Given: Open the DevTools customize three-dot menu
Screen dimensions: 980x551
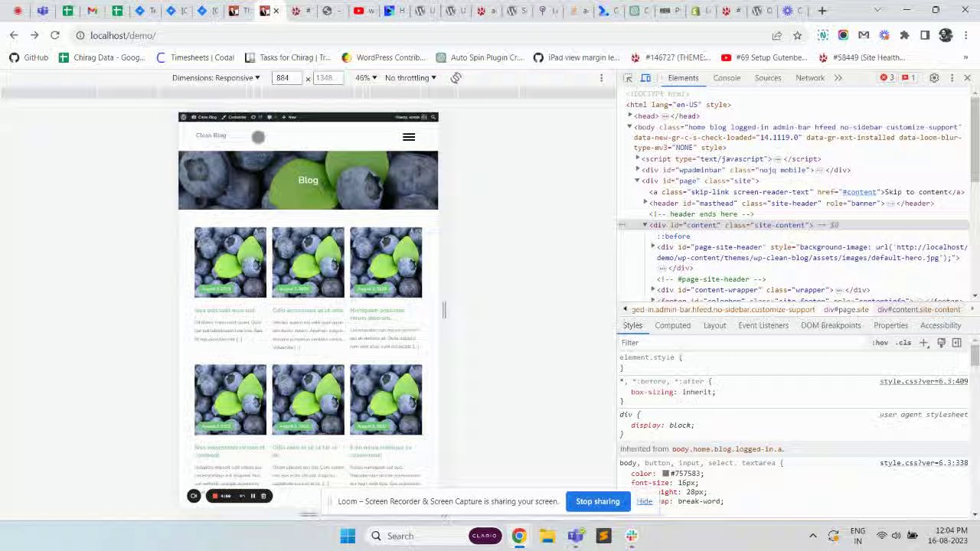Looking at the screenshot, I should (x=952, y=78).
